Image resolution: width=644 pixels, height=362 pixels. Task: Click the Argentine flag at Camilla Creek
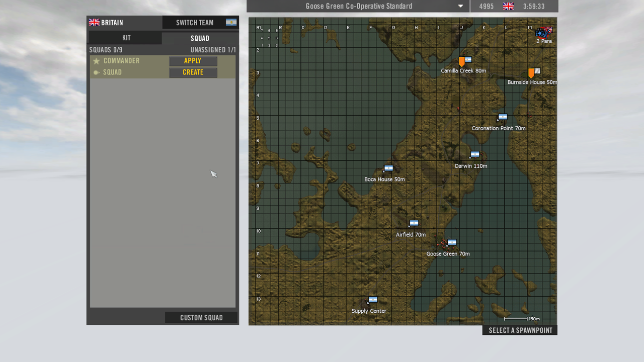pos(468,59)
